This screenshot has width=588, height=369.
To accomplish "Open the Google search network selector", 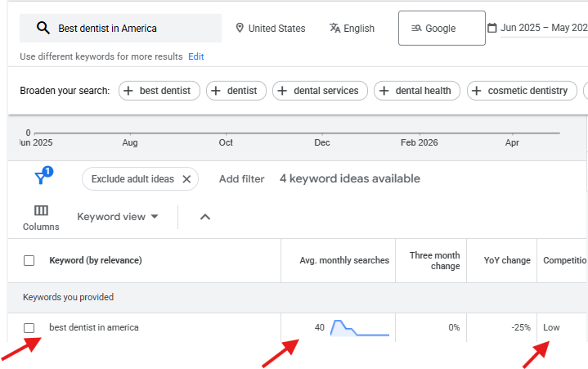I will [442, 28].
